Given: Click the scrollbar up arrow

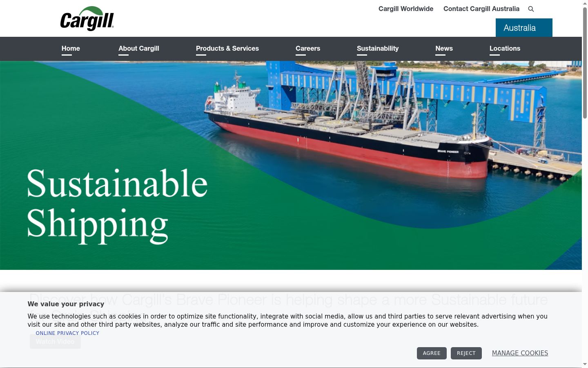Looking at the screenshot, I should click(585, 3).
